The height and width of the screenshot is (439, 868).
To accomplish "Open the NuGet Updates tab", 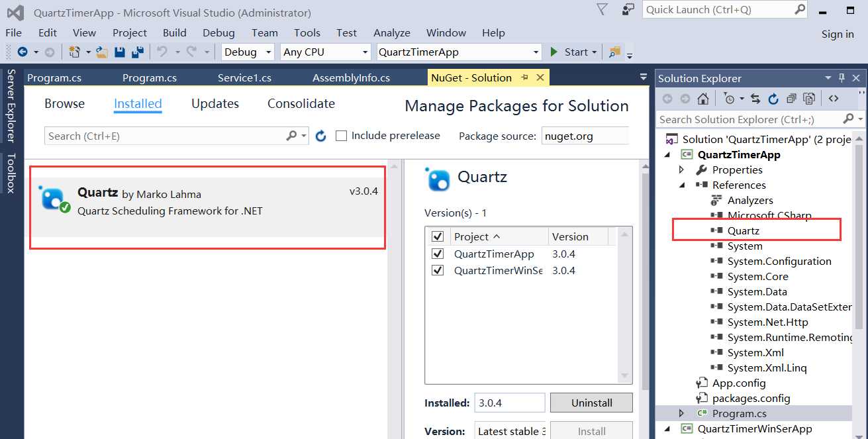I will point(215,103).
